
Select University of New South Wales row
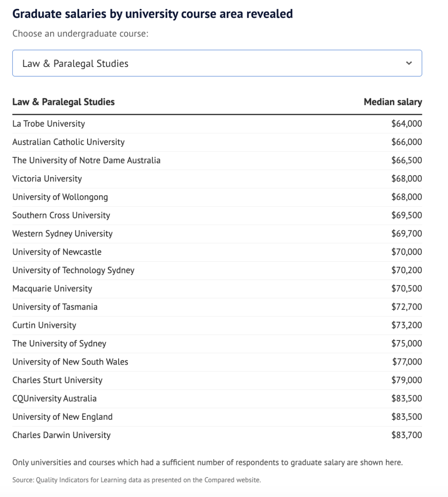70,362
